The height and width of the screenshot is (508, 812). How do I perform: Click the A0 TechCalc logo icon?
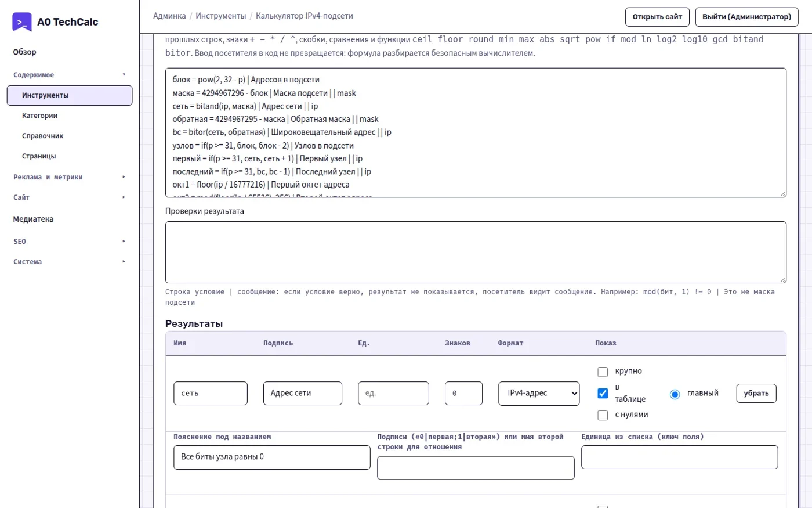coord(22,22)
